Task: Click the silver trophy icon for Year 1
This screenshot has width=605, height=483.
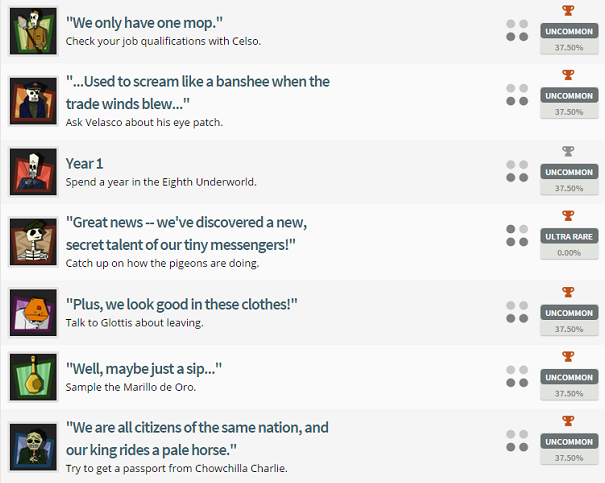Action: (569, 152)
